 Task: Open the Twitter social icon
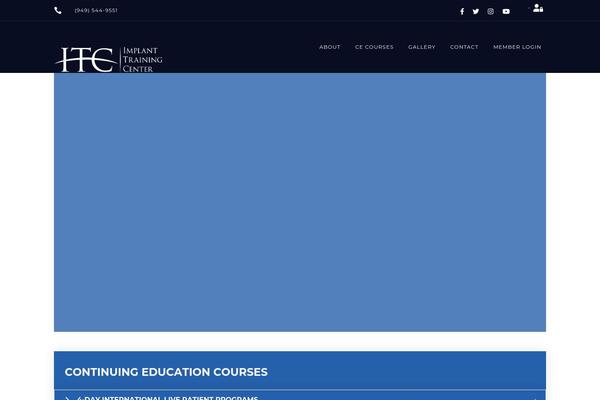[476, 11]
